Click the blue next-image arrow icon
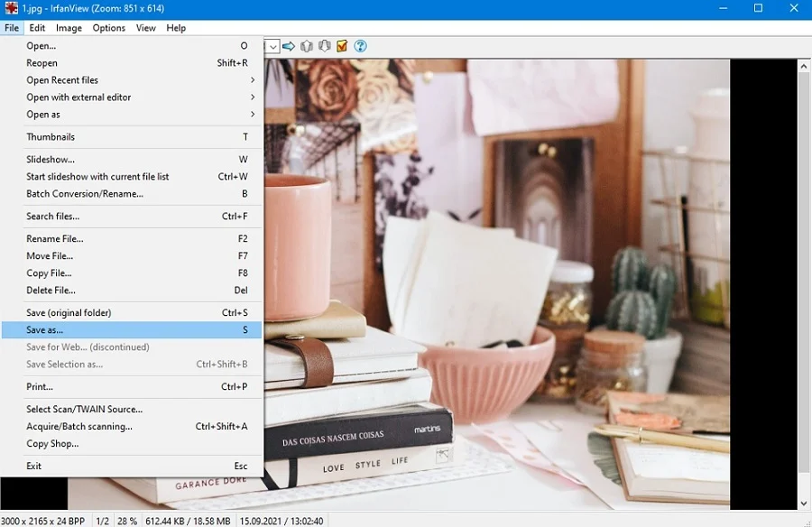 pos(289,46)
